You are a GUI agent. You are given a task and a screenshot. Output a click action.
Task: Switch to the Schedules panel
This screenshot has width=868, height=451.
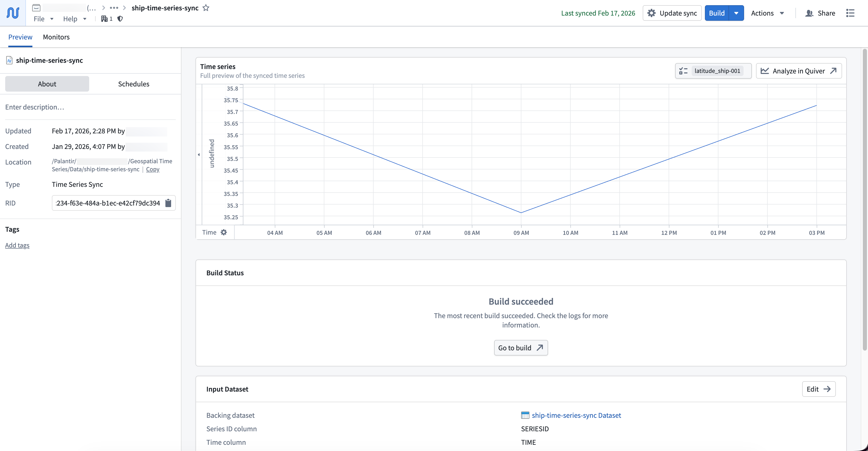point(134,84)
